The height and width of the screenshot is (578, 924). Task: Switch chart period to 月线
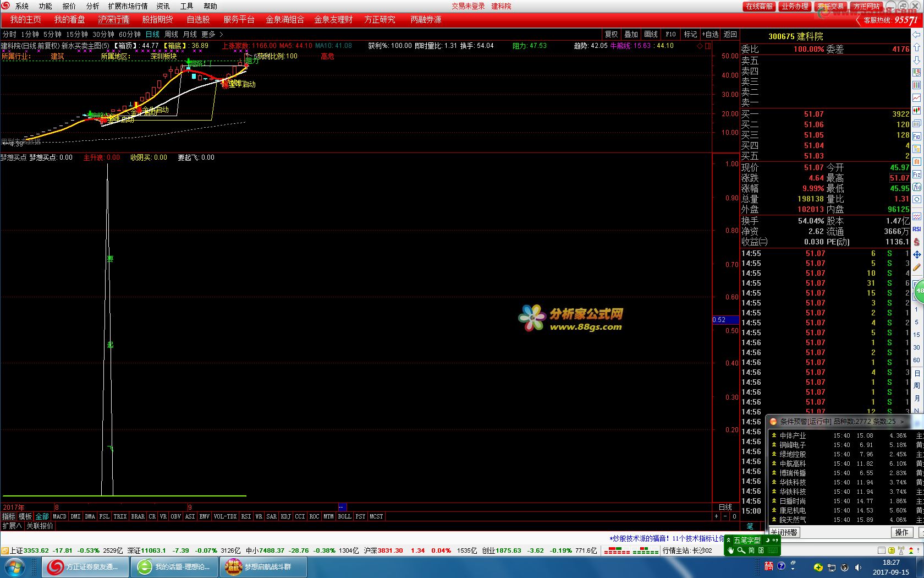click(190, 34)
